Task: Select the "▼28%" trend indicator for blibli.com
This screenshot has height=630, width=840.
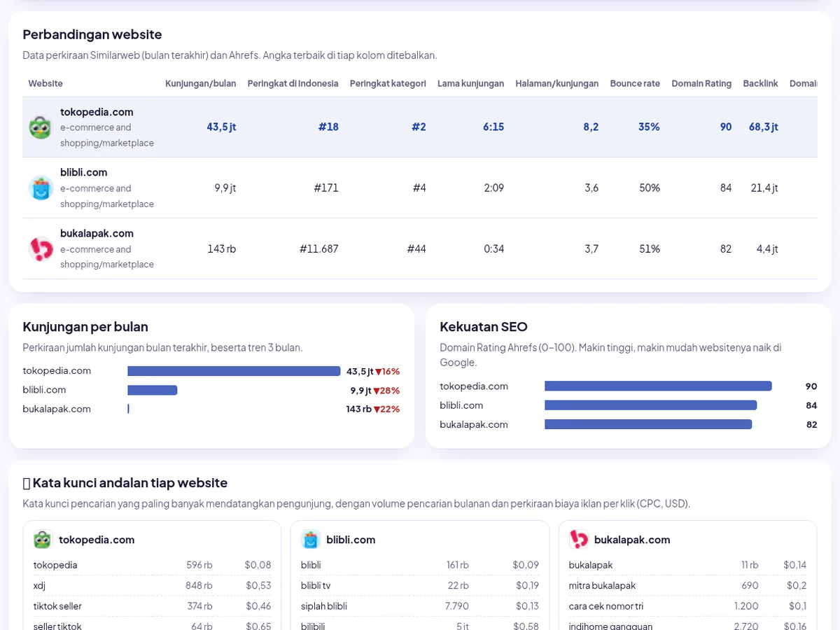Action: (386, 391)
